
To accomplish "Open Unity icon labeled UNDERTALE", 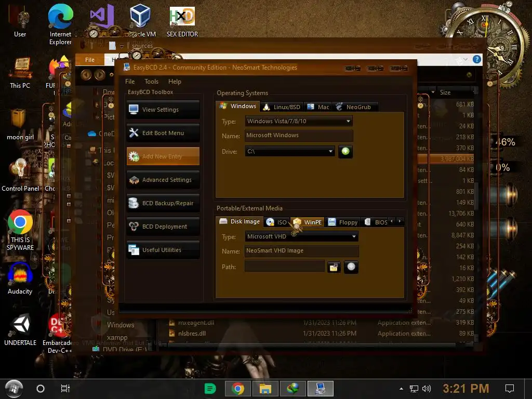I will point(20,329).
